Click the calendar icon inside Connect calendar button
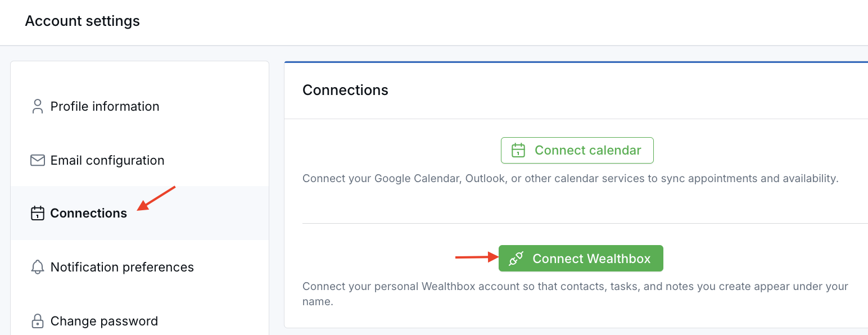The height and width of the screenshot is (335, 868). (518, 150)
